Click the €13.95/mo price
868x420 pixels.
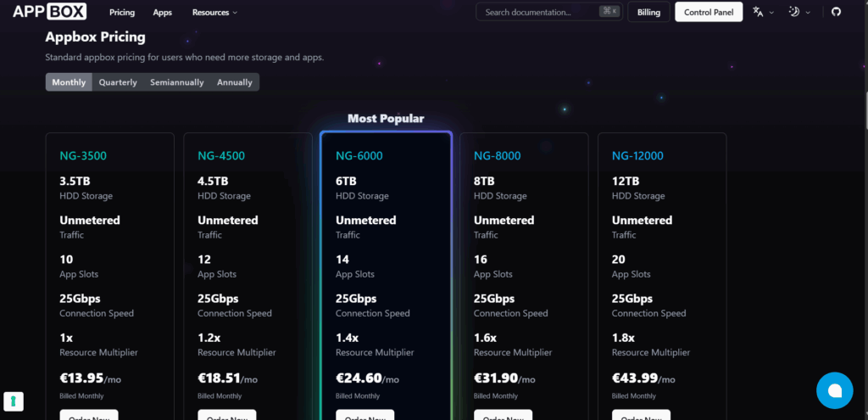coord(90,378)
